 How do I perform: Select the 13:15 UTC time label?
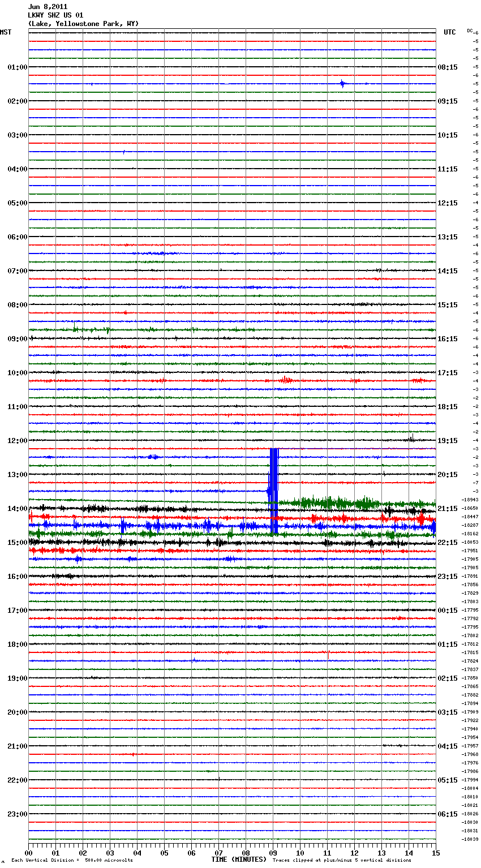tap(448, 237)
